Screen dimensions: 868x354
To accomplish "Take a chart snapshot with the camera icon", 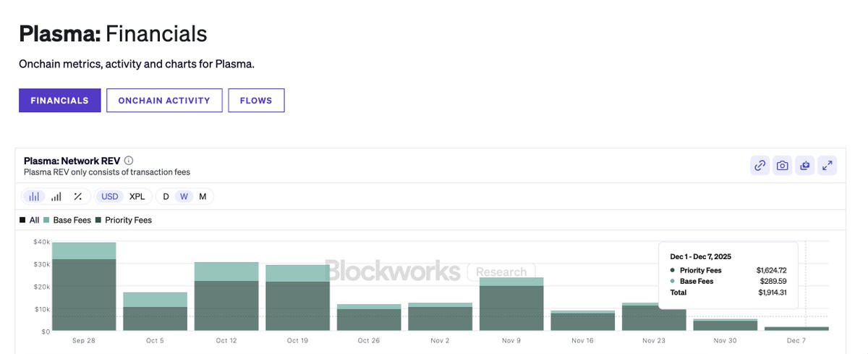I will (x=782, y=166).
